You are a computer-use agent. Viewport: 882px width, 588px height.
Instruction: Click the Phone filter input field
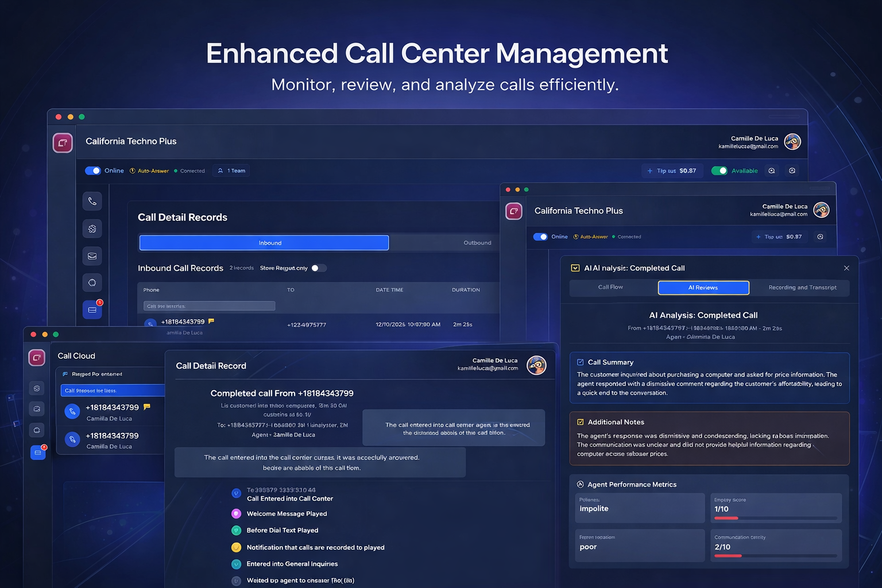point(209,306)
